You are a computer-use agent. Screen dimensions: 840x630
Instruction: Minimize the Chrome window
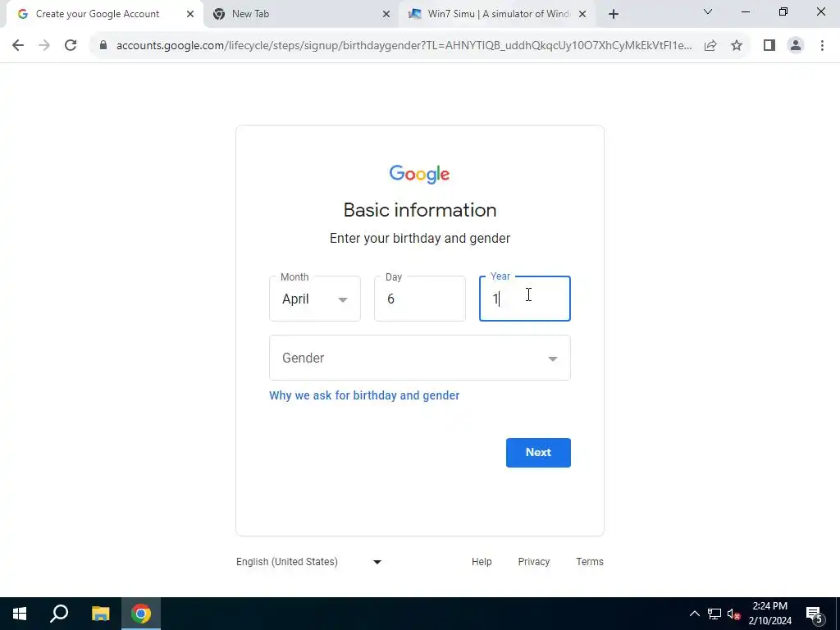pos(745,11)
